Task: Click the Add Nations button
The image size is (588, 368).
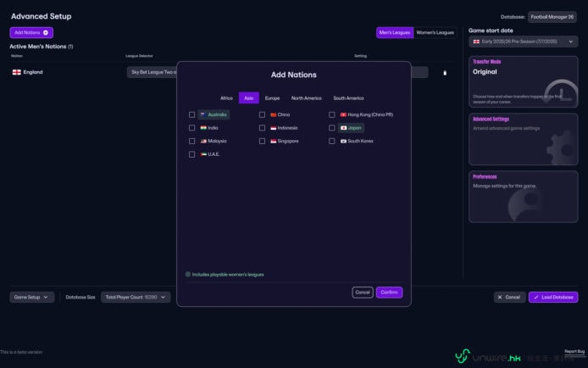Action: coord(31,32)
